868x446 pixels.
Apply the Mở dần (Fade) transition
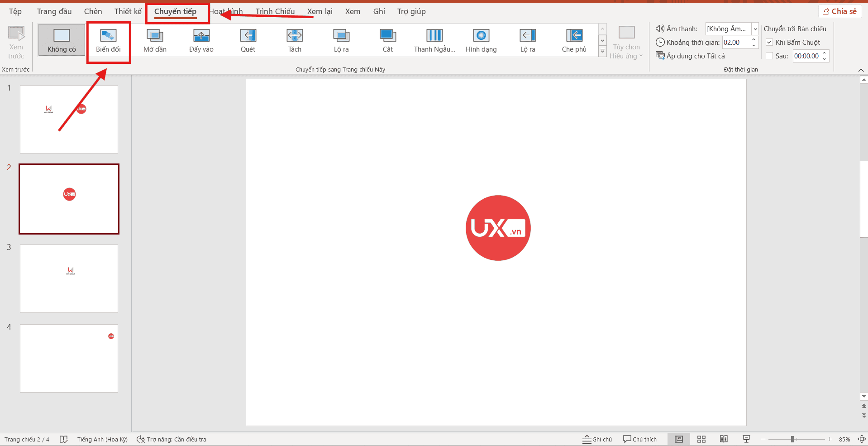pos(154,40)
